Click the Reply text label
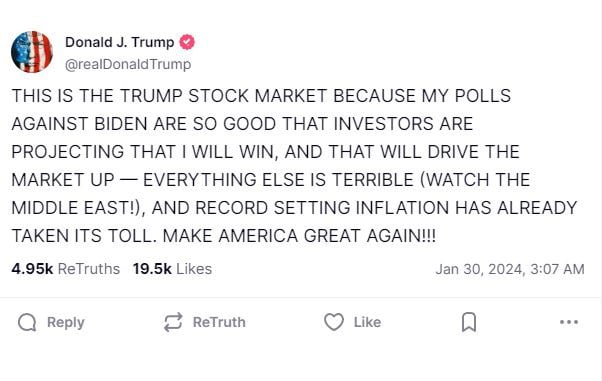This screenshot has height=381, width=602. 66,322
